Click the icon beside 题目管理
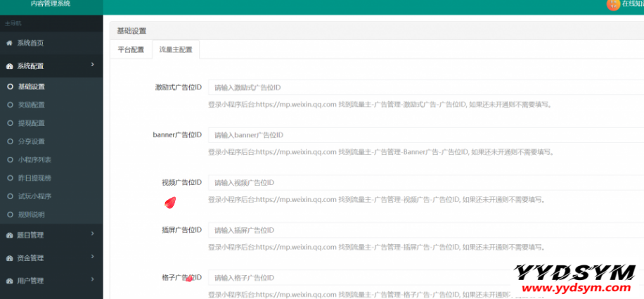Viewport: 644px width, 299px height. click(x=9, y=236)
